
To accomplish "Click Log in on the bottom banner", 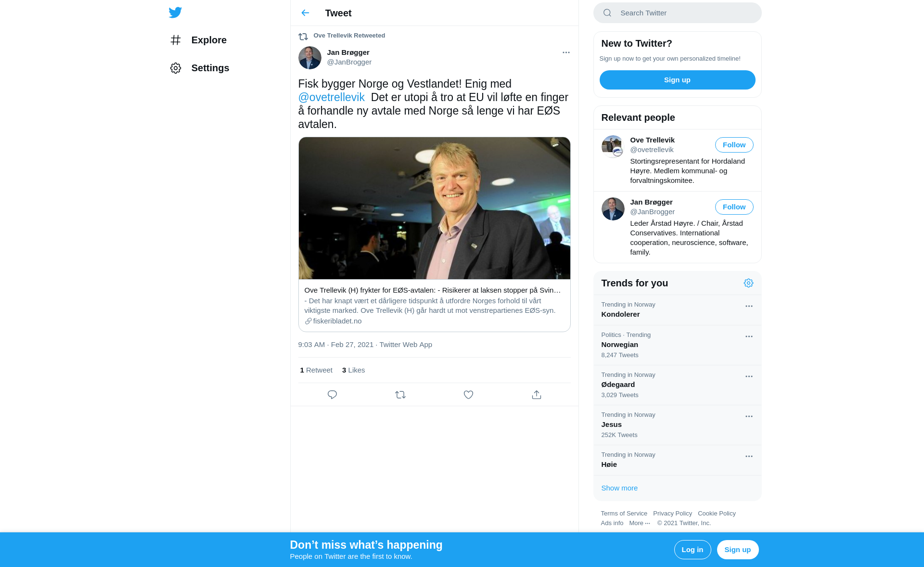I will 692,550.
